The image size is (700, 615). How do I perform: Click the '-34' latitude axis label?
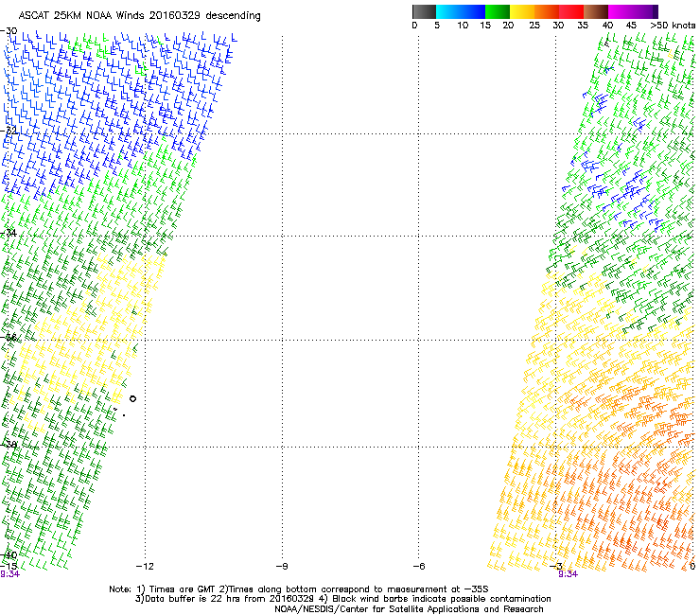tap(9, 233)
